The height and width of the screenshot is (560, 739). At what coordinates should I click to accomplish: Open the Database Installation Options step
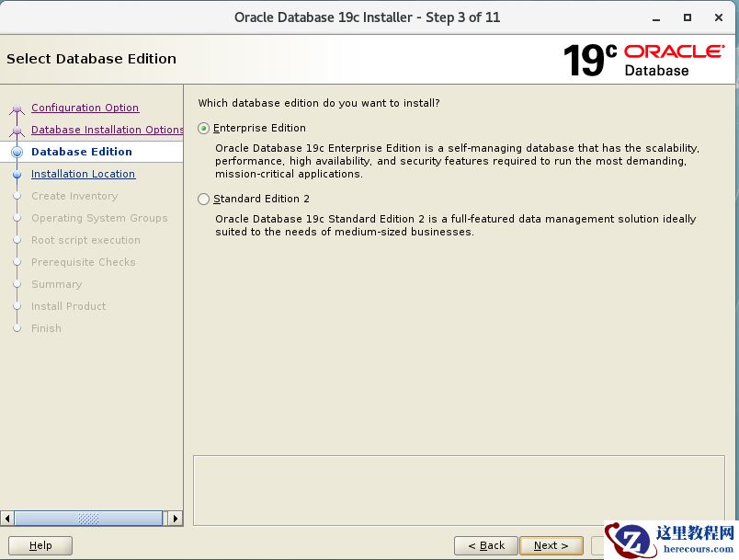107,130
